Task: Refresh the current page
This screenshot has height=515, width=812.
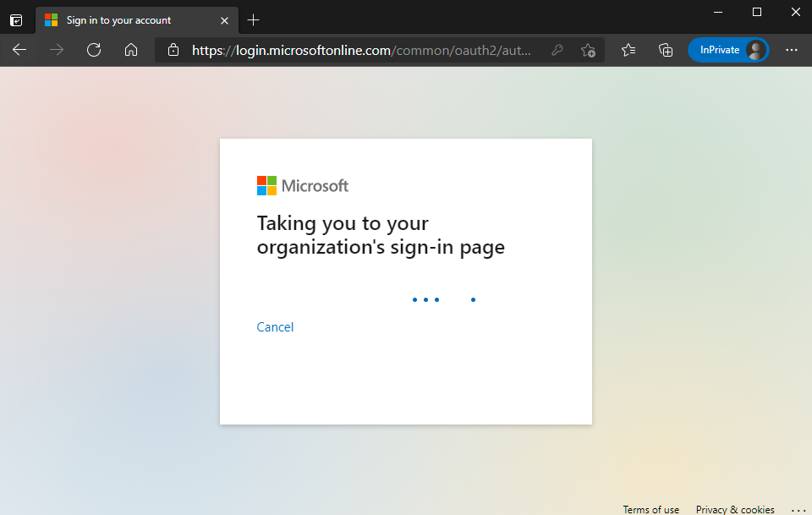Action: tap(94, 51)
